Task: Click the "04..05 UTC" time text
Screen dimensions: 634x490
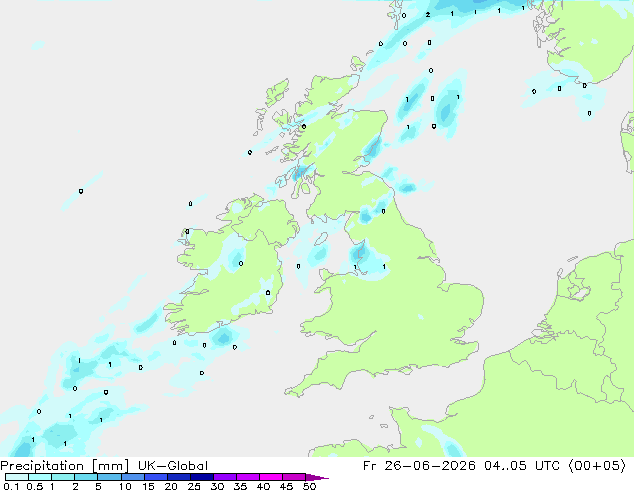Action: (x=522, y=466)
